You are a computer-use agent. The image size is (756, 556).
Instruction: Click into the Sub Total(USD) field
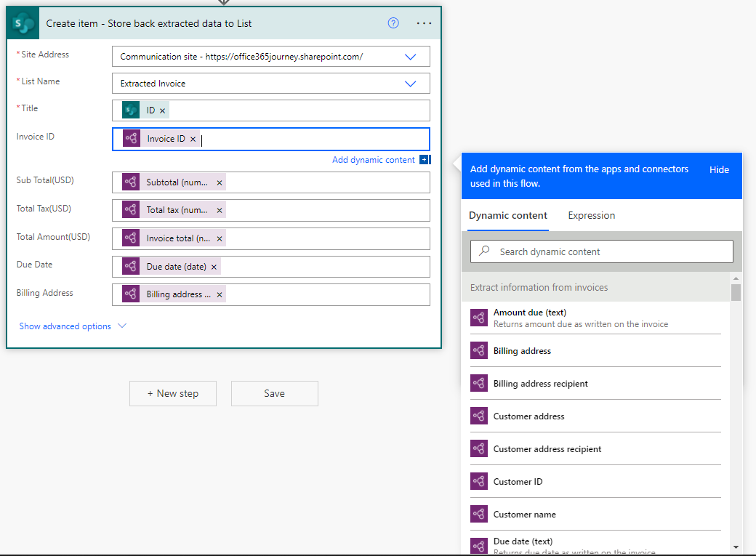(271, 182)
